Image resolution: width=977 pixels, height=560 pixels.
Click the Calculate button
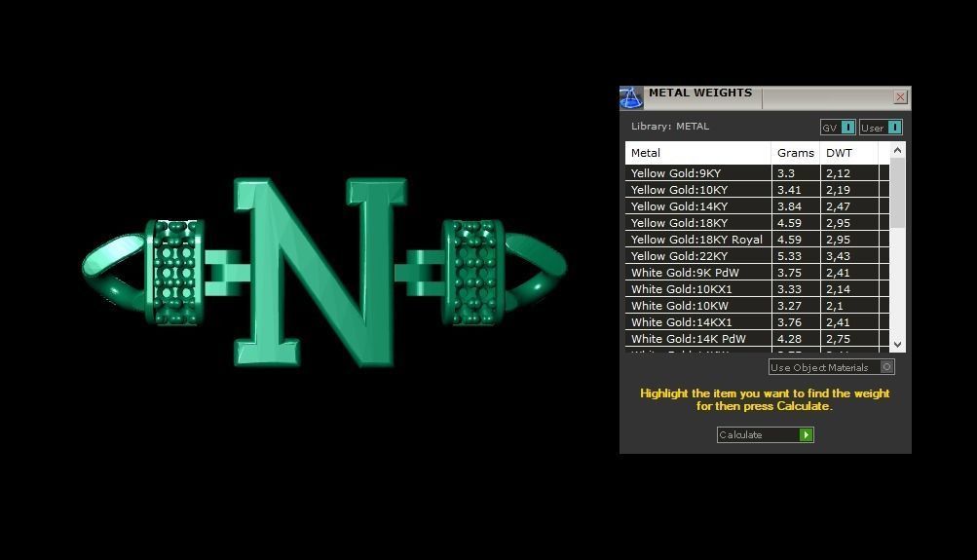(x=766, y=434)
